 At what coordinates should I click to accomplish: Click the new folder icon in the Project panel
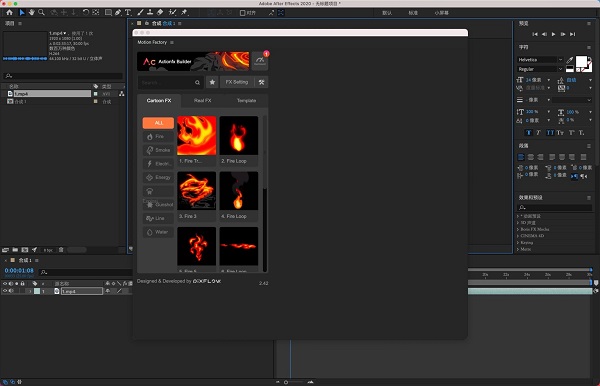coord(15,250)
